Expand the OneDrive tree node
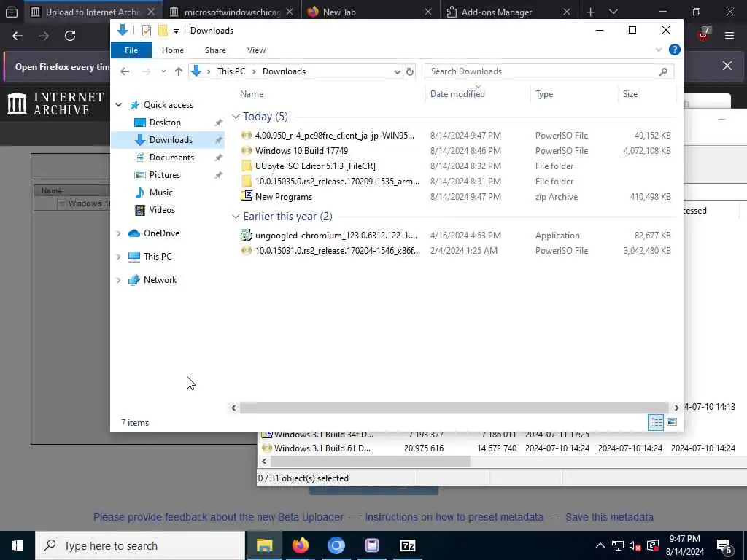Viewport: 747px width, 560px height. [x=119, y=233]
